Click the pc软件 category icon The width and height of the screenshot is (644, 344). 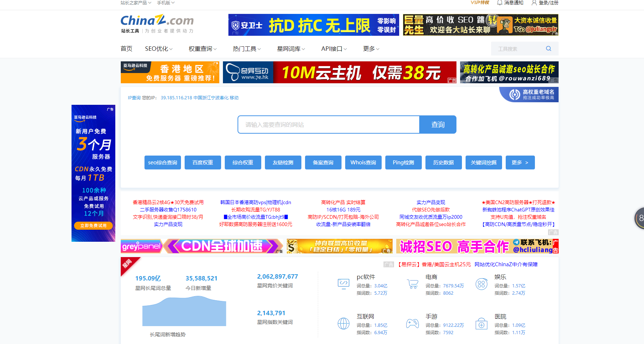coord(343,284)
